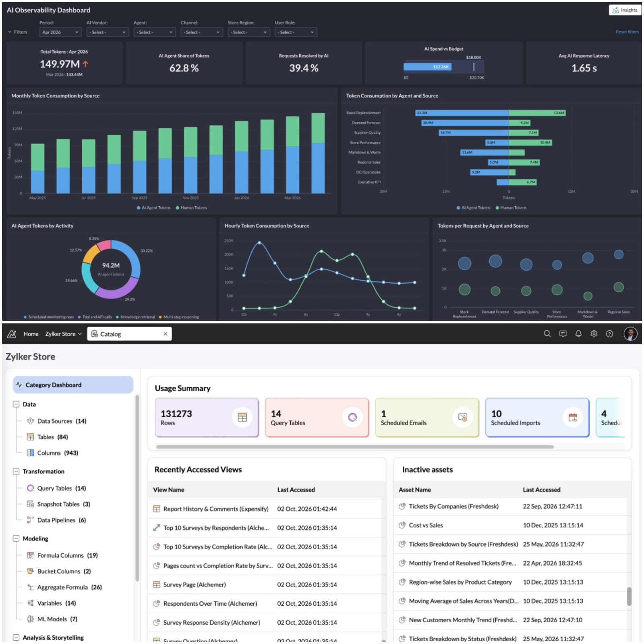Open the help question mark icon
The width and height of the screenshot is (644, 644).
click(609, 333)
